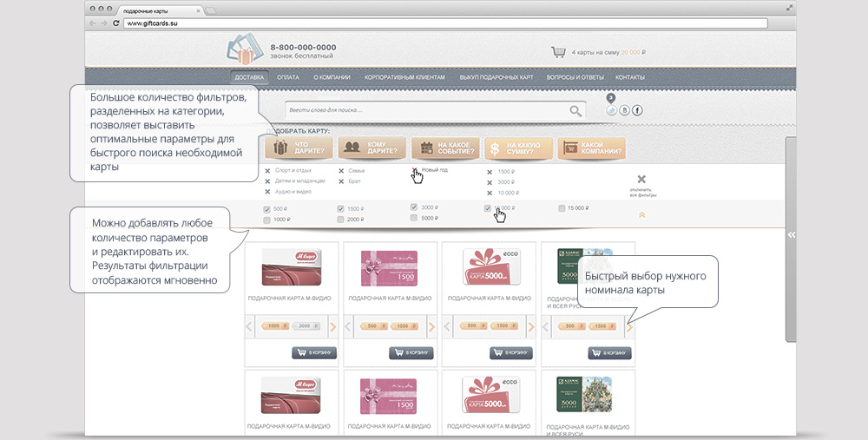Viewport: 868px width, 440px height.
Task: Check the 5000 ₽ checkbox
Action: pos(413,218)
